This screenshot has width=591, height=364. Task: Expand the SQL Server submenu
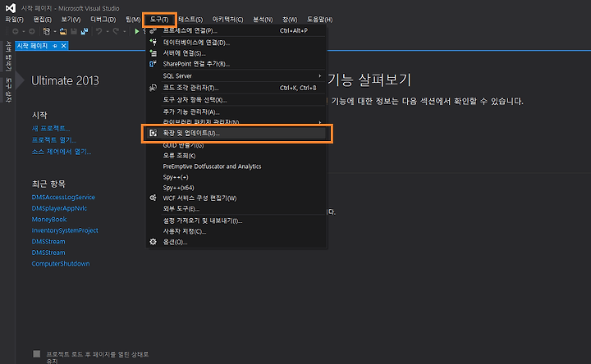[x=320, y=75]
